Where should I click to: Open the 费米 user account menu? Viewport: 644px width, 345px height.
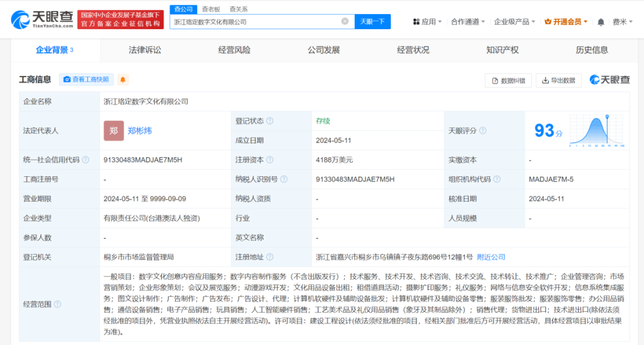(x=622, y=22)
